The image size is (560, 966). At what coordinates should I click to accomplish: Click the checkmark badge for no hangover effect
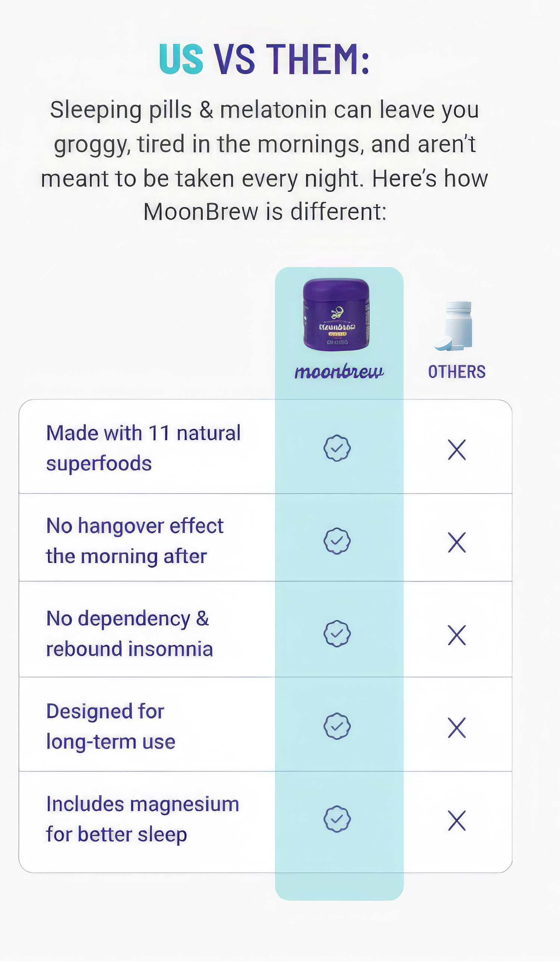click(337, 541)
